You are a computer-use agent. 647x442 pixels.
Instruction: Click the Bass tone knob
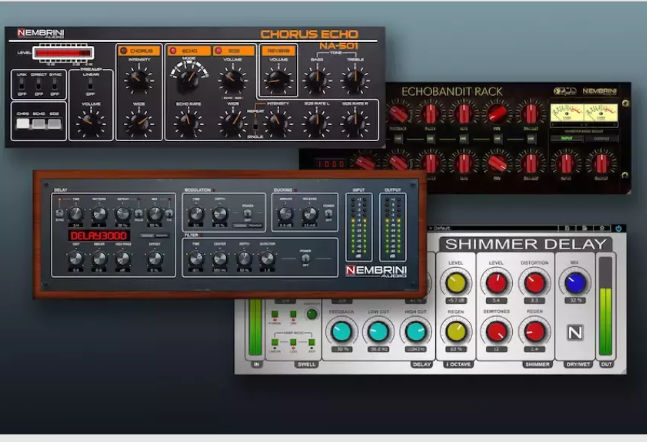tap(317, 80)
